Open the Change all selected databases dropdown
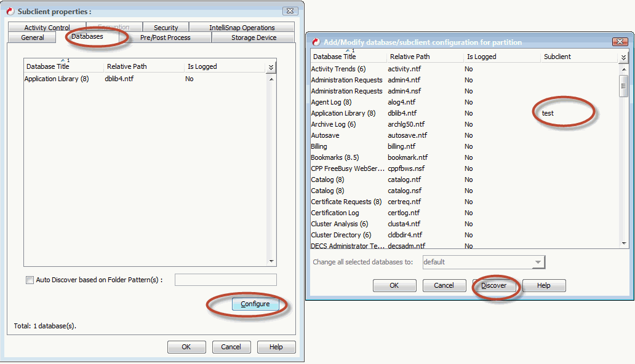The image size is (635, 364). tap(538, 263)
